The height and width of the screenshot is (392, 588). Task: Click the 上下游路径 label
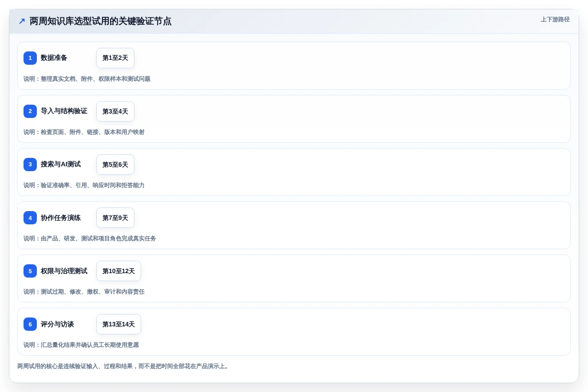[555, 20]
